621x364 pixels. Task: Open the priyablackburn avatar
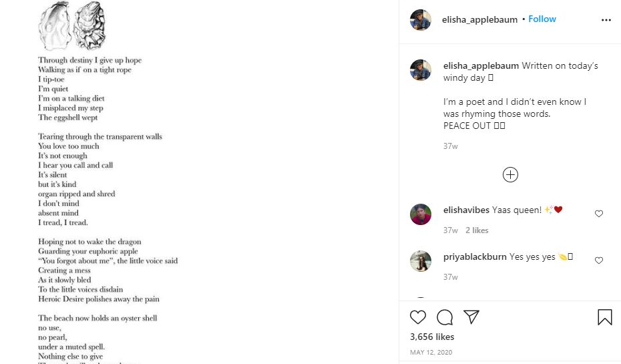coord(421,261)
